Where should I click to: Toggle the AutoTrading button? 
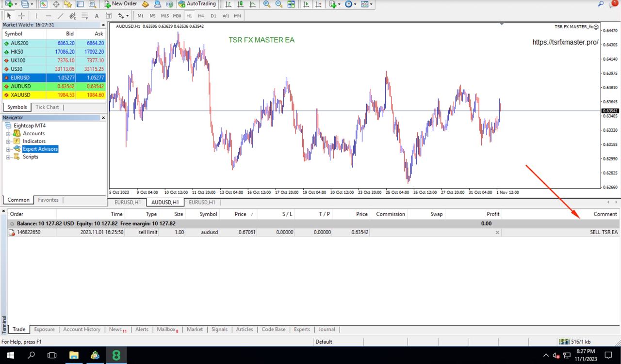click(x=196, y=4)
